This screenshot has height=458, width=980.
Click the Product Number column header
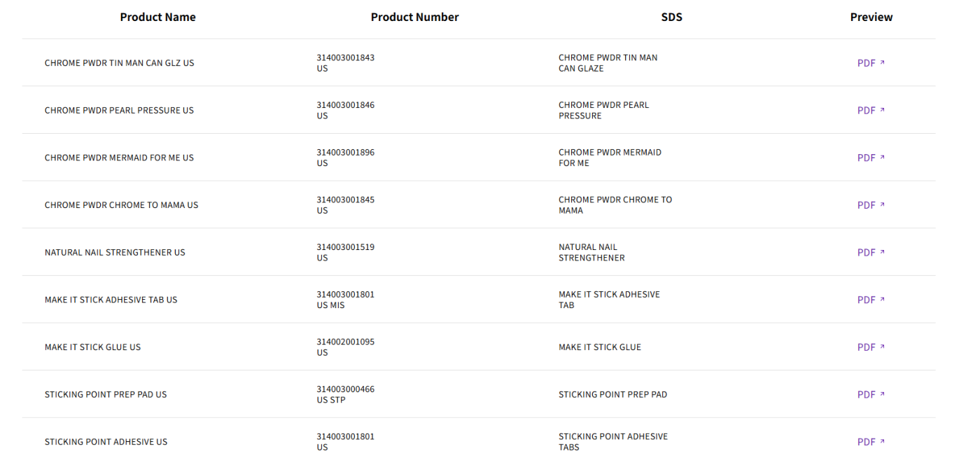pos(414,18)
